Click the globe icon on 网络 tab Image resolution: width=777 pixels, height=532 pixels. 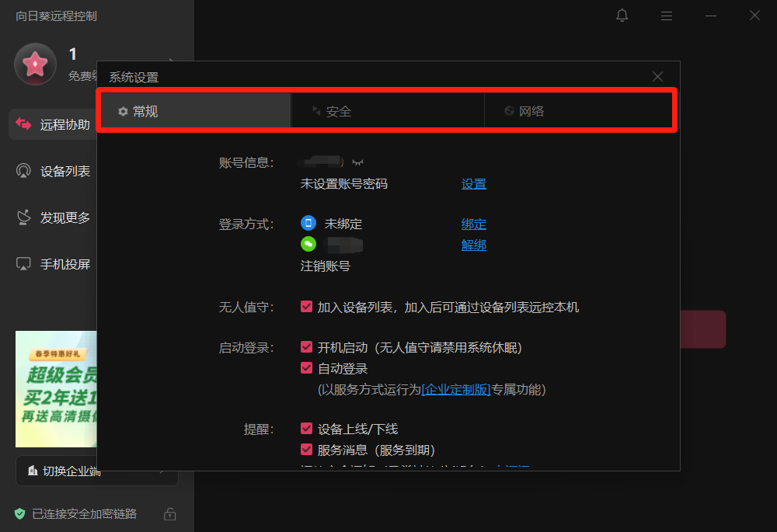pos(509,110)
